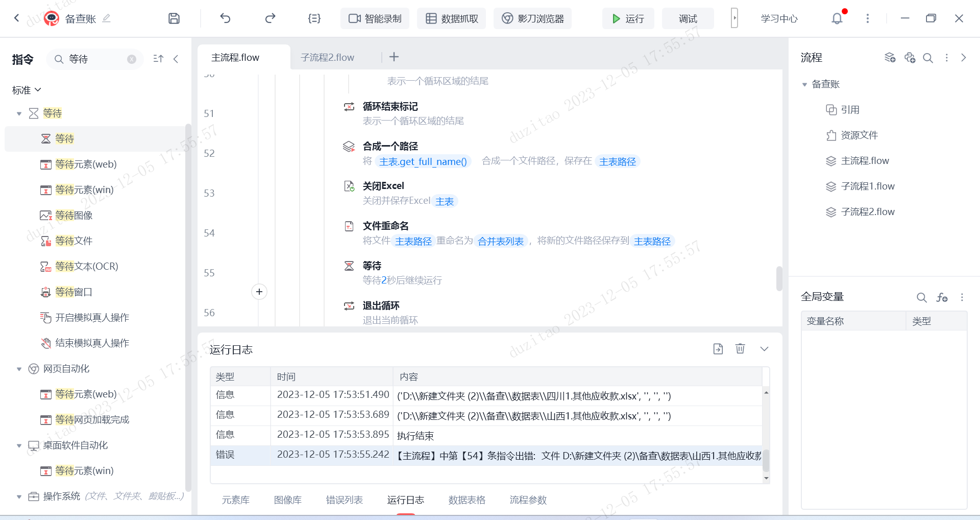
Task: Click the 运行 button
Action: (x=628, y=18)
